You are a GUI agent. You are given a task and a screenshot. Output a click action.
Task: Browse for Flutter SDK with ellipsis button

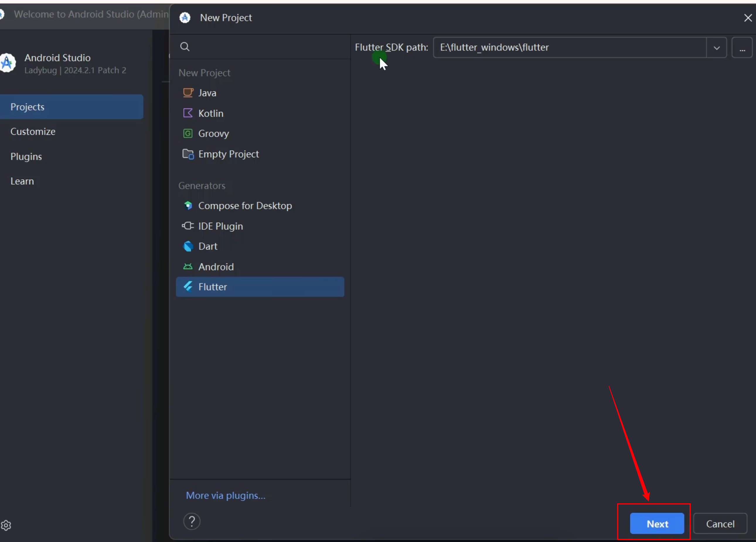point(742,48)
